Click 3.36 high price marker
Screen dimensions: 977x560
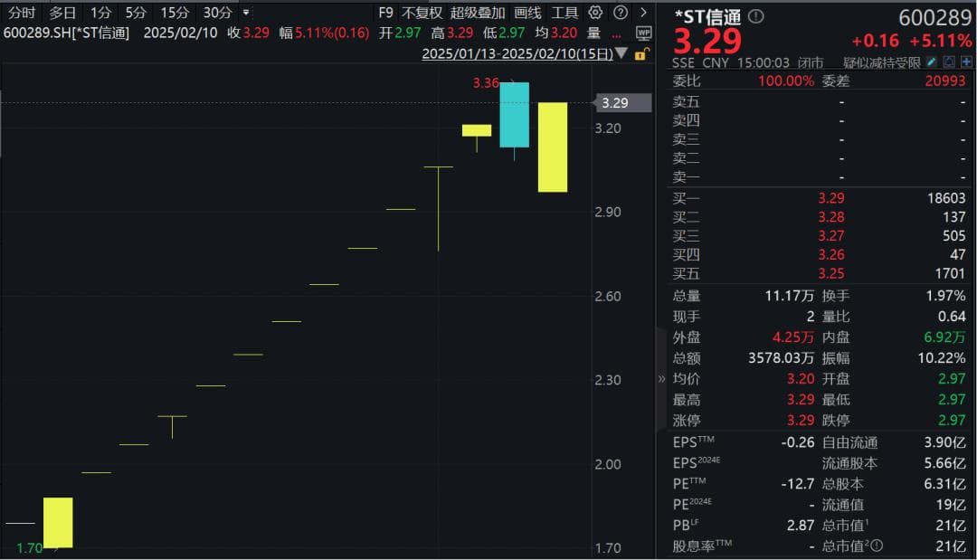(486, 83)
